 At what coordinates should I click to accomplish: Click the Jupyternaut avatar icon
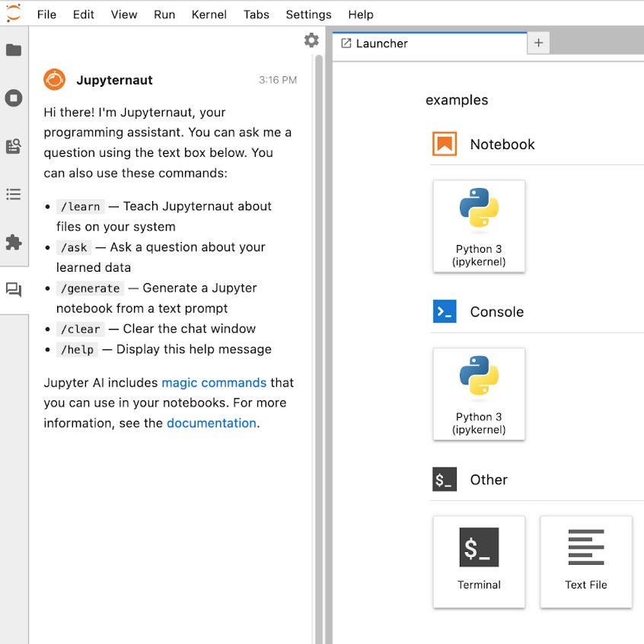[54, 80]
